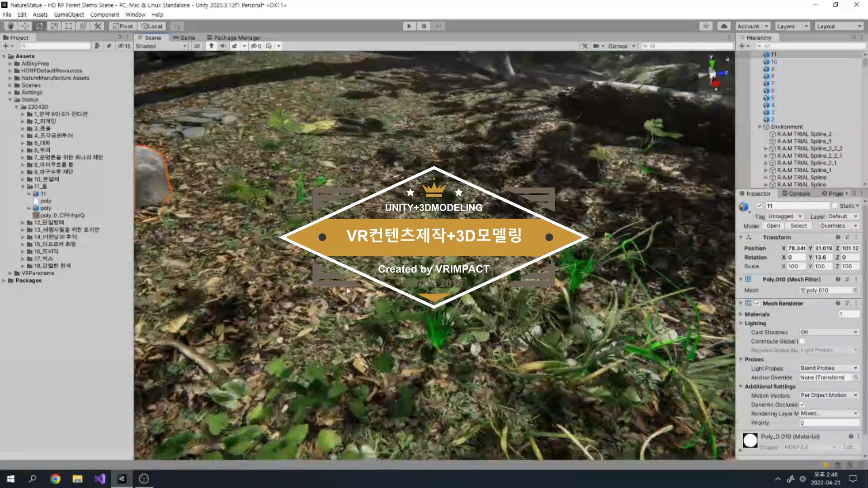Collapse the Statue folder

pos(10,100)
